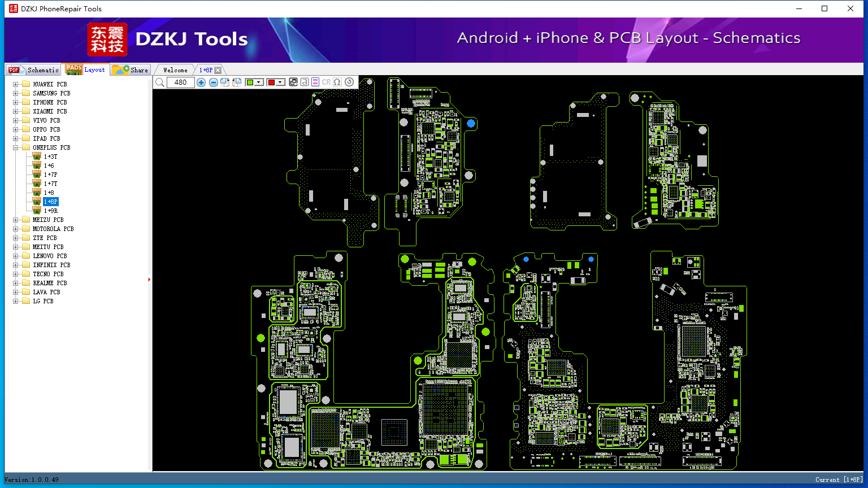This screenshot has width=868, height=488.
Task: Select the ONEPLUS PCB folder
Action: pos(51,147)
